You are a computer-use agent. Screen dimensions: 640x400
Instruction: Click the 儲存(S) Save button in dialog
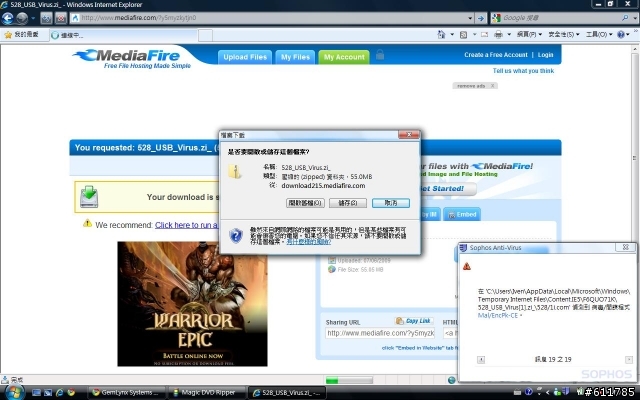click(x=348, y=203)
